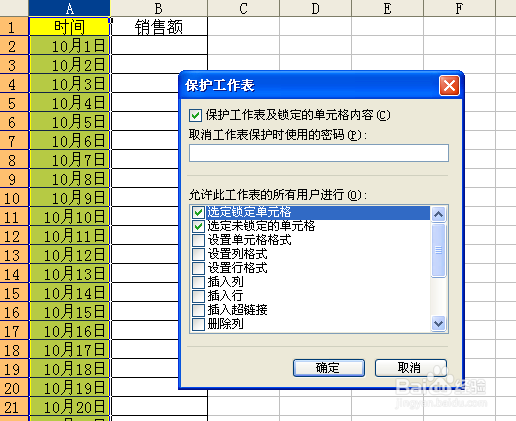Toggle 保护工作表及锁定的单元格内容 checkbox
The height and width of the screenshot is (421, 516).
[195, 116]
